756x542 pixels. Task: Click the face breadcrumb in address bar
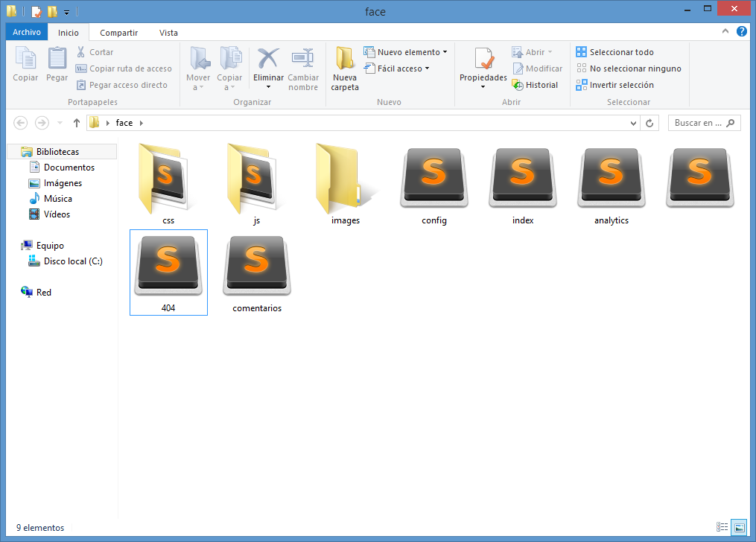[124, 123]
